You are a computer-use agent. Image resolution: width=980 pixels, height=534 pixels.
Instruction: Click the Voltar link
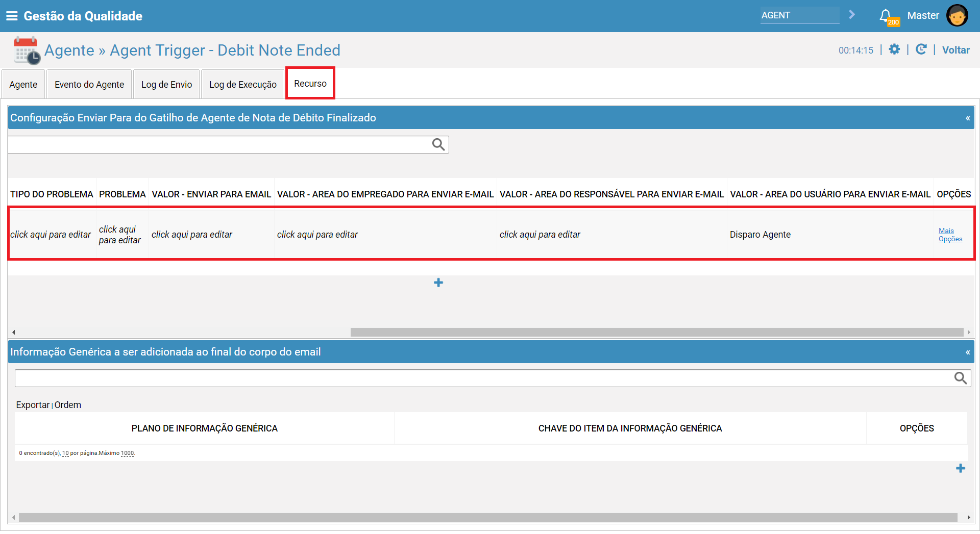[955, 50]
